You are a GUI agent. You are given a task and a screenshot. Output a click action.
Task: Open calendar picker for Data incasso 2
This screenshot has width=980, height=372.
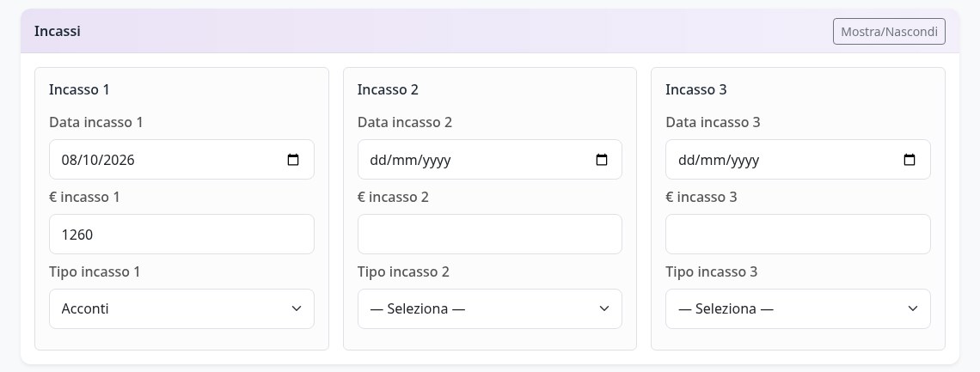click(601, 160)
